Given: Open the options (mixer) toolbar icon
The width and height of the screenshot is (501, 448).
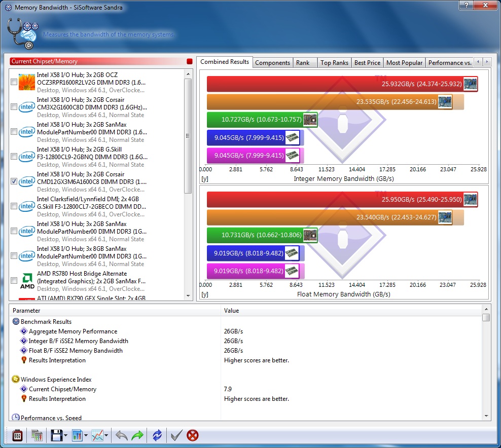Looking at the screenshot, I should [x=17, y=435].
